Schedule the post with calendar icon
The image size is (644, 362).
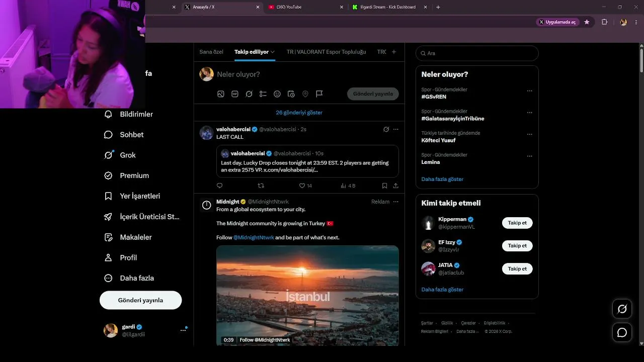click(291, 94)
